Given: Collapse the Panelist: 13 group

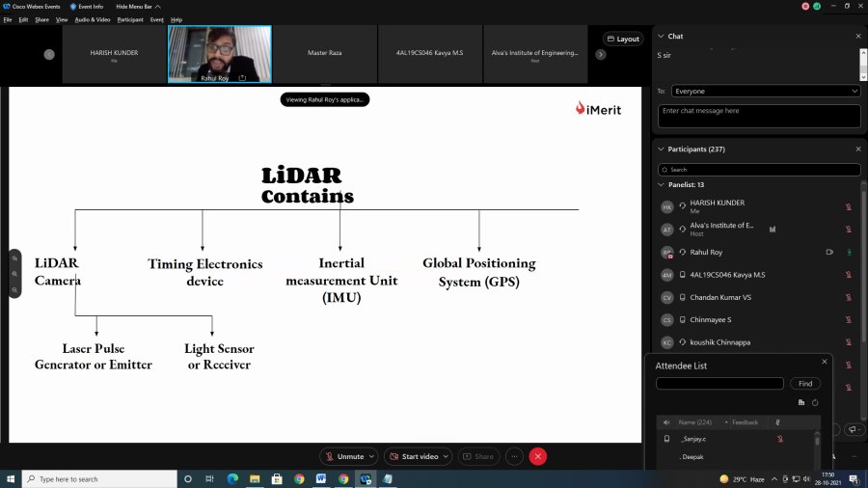Looking at the screenshot, I should (661, 184).
